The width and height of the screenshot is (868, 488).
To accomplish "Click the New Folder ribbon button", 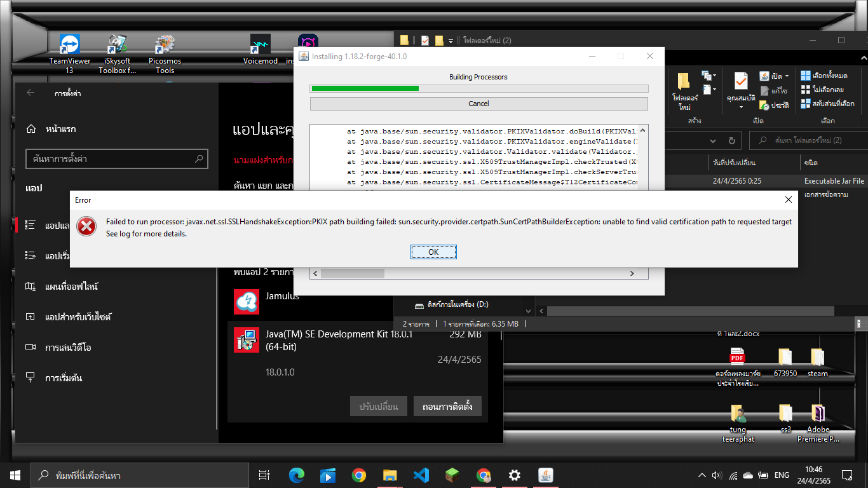I will [684, 91].
